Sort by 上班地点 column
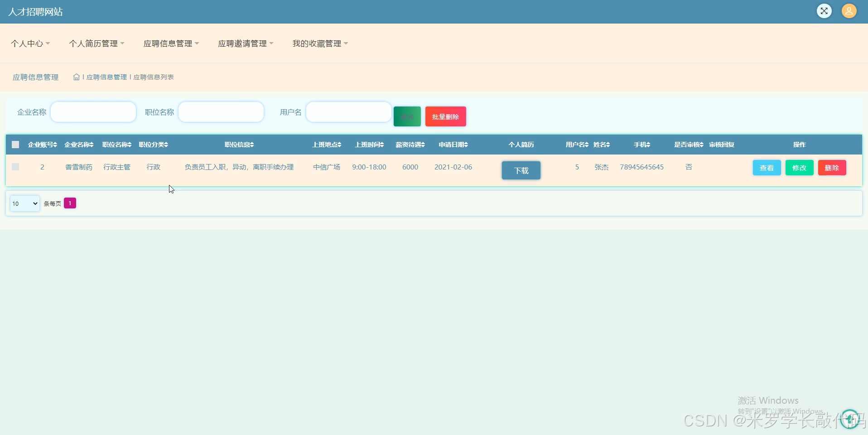Viewport: 868px width, 435px height. (327, 145)
